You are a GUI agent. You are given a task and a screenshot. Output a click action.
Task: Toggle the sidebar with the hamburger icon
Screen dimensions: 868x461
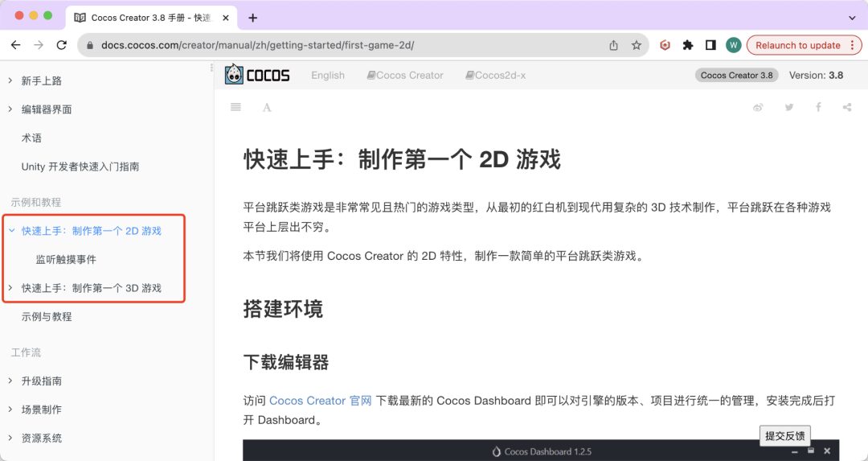click(235, 107)
